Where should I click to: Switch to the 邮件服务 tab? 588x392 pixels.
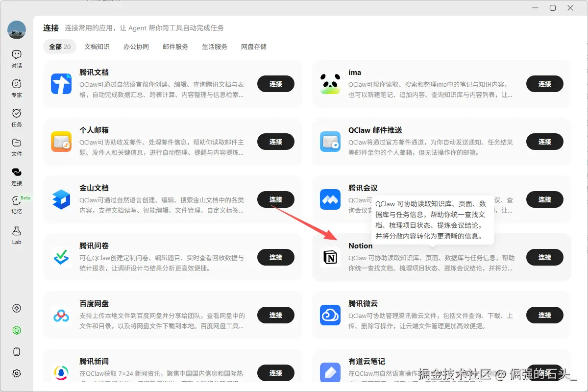175,47
